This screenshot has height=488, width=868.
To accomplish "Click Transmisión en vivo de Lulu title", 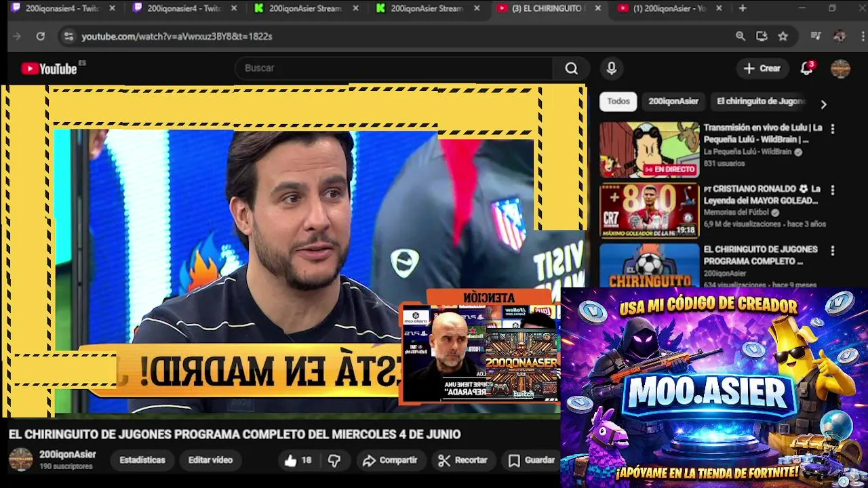I will tap(763, 134).
